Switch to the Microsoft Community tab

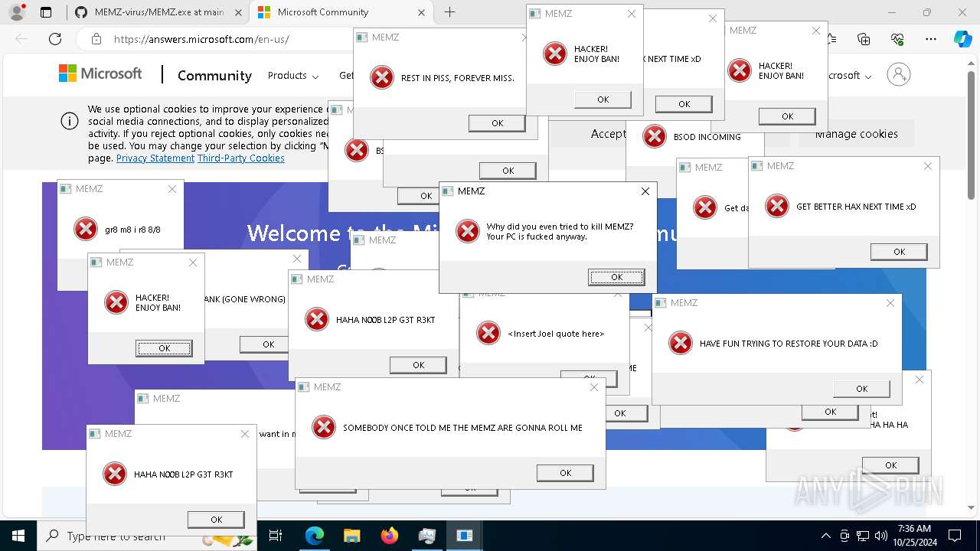[342, 12]
